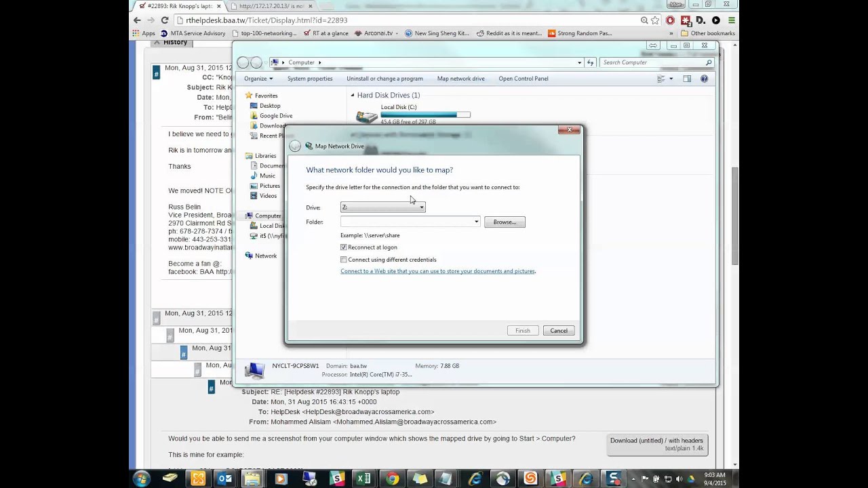Reload the page in Chrome
This screenshot has width=868, height=488.
tap(164, 20)
